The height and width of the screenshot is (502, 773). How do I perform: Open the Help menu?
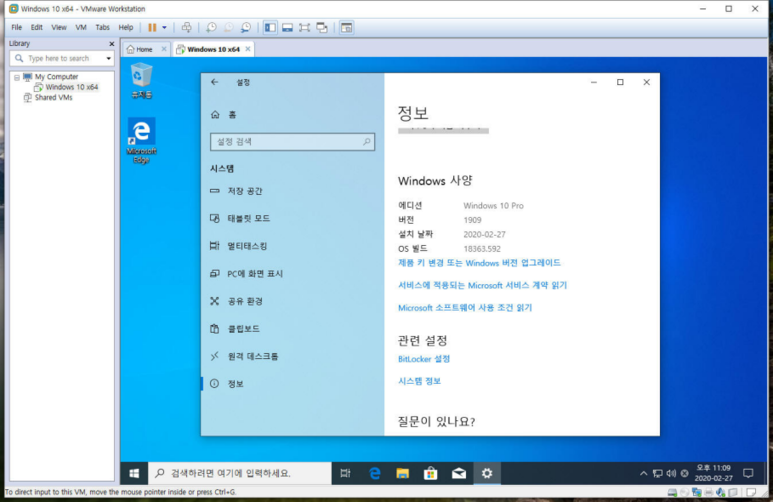(x=126, y=28)
